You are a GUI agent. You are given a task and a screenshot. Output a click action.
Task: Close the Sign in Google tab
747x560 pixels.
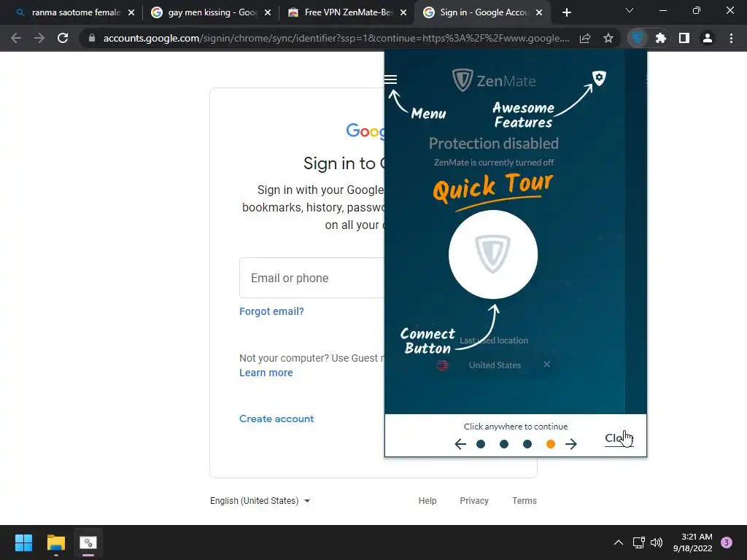[539, 12]
